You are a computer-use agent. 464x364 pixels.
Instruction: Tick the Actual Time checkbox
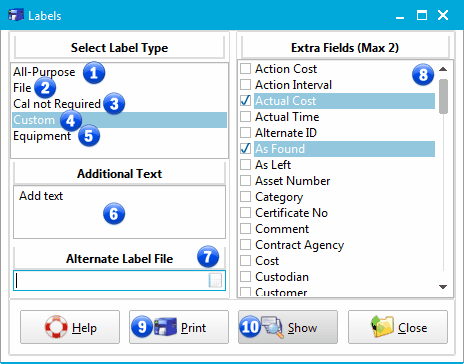246,117
